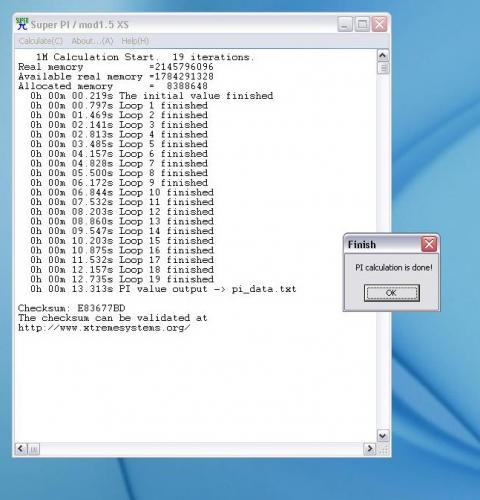Image resolution: width=480 pixels, height=500 pixels.
Task: Open the About...(A) menu
Action: [92, 41]
